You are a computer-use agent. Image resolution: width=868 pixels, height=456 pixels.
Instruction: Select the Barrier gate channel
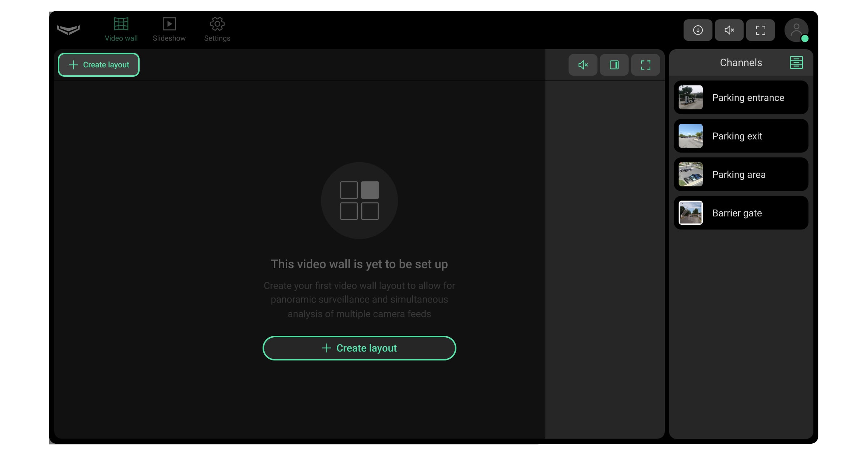click(741, 213)
